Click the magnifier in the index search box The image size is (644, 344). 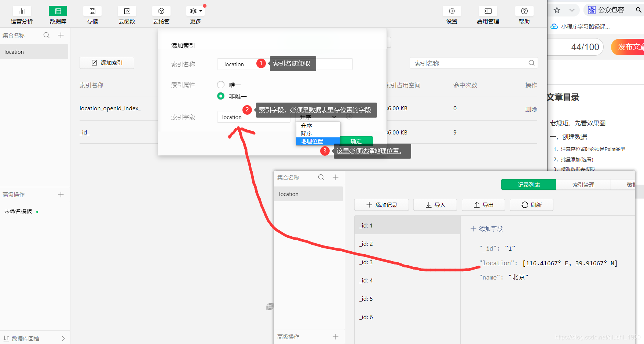(x=531, y=63)
